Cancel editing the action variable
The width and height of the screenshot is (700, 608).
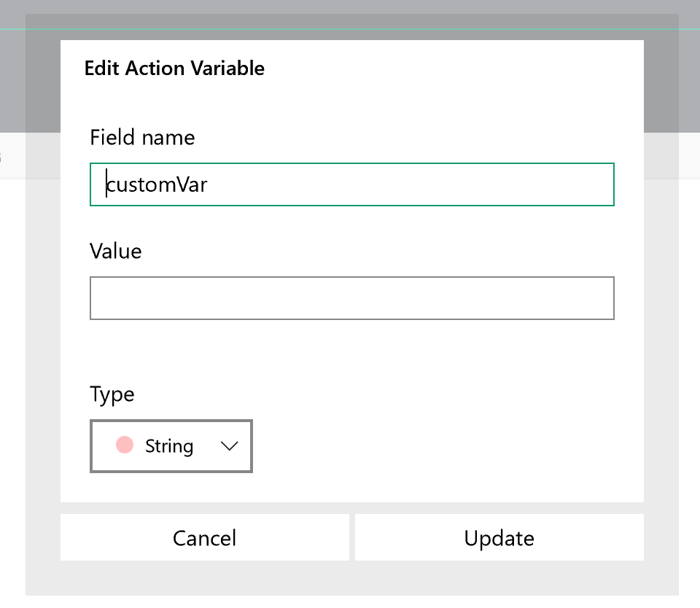pyautogui.click(x=204, y=537)
